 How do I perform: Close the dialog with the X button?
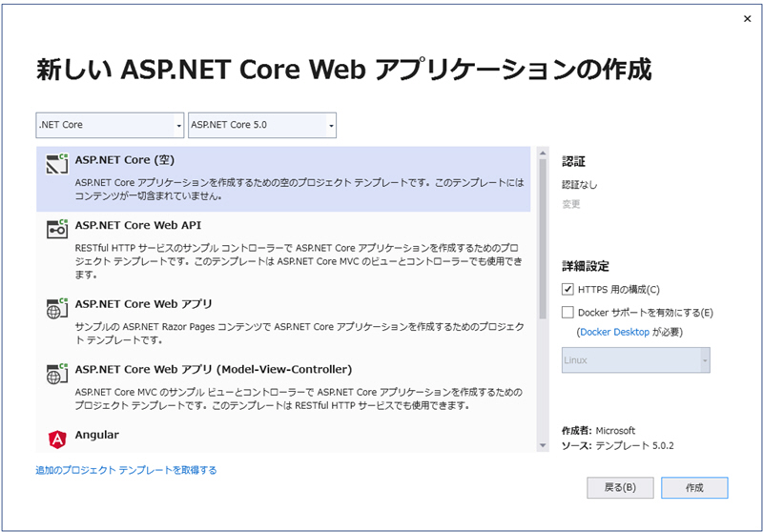point(748,18)
